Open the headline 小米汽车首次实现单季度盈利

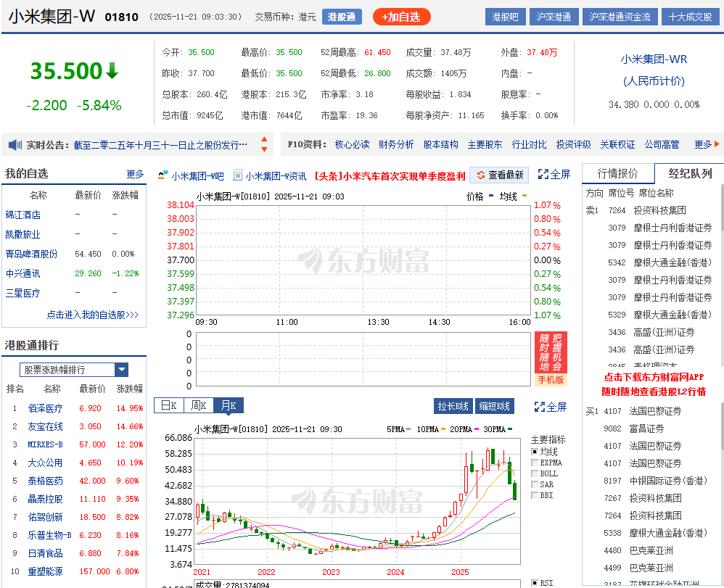(x=390, y=176)
